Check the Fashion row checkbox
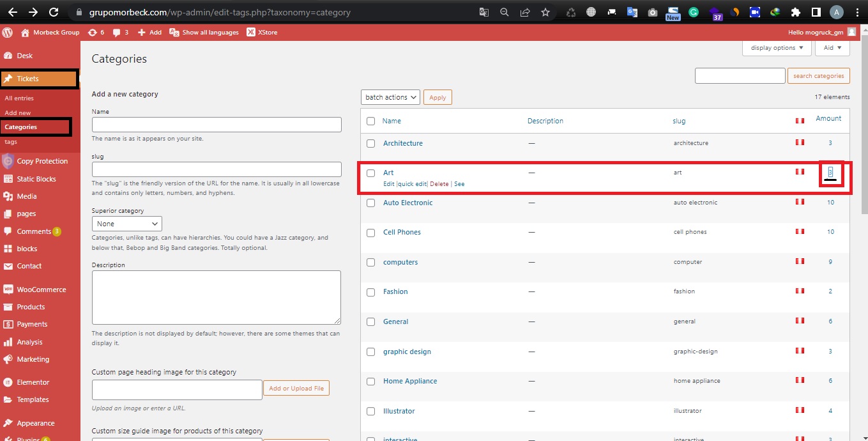Viewport: 868px width, 441px height. (x=370, y=292)
